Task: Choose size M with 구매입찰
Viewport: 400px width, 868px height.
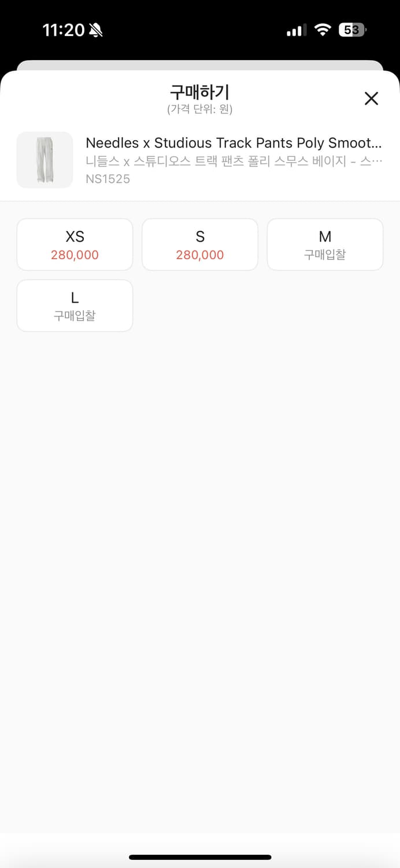Action: click(325, 244)
